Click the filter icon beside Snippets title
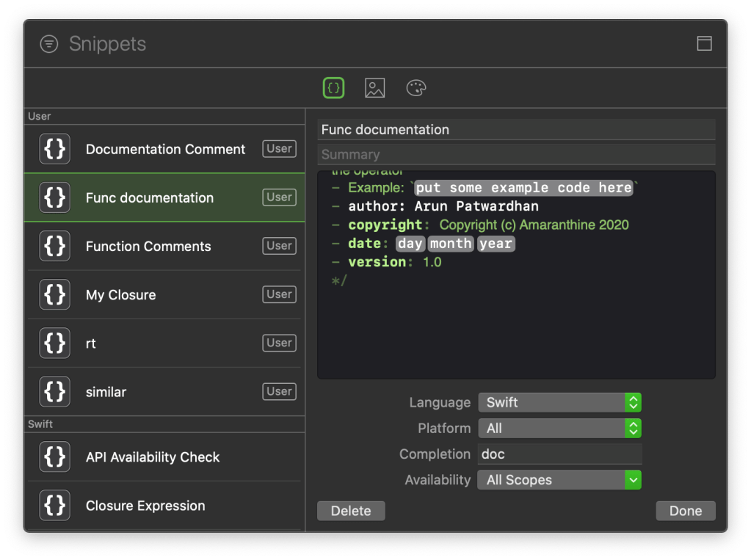751x560 pixels. (x=48, y=44)
